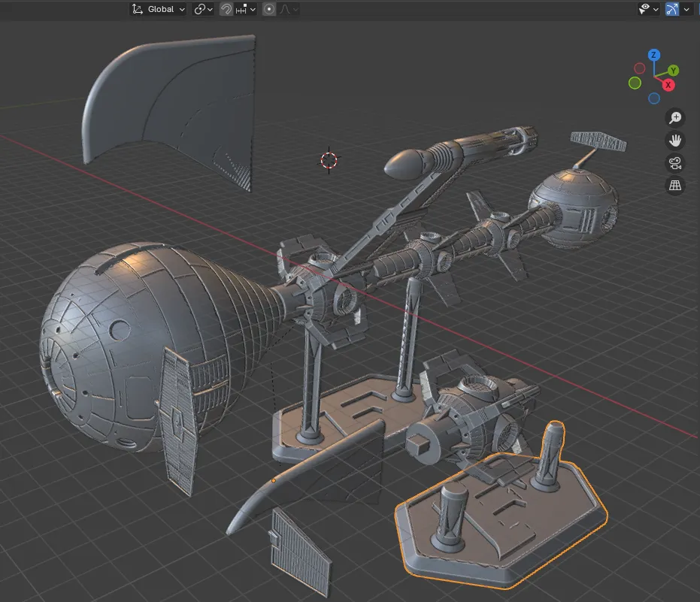Screen dimensions: 700x602
Task: Toggle the viewport gizmos button
Action: coord(672,9)
